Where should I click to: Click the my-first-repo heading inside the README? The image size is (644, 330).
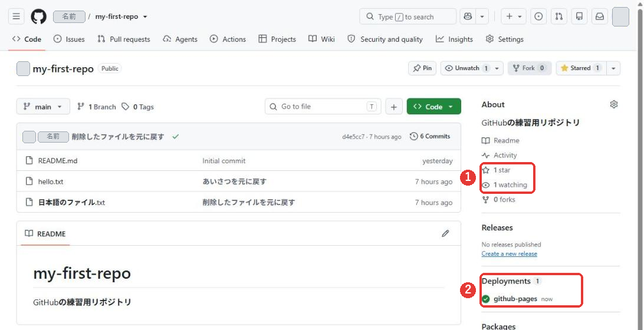coord(82,273)
